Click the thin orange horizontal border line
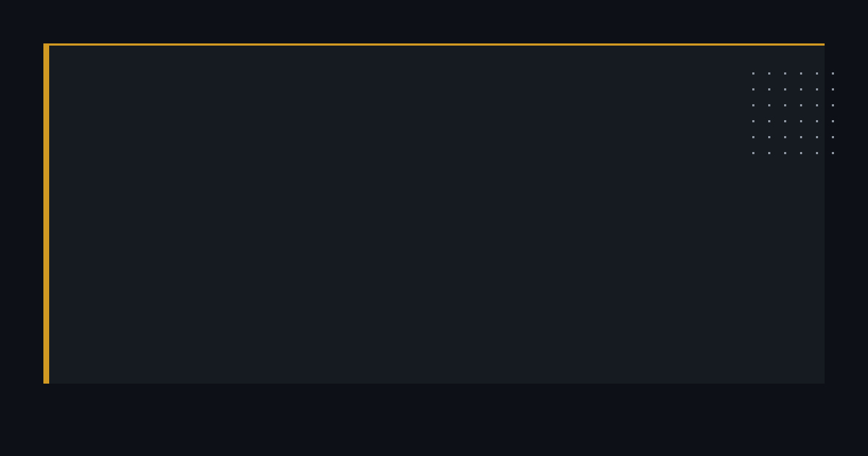This screenshot has width=868, height=456. (x=434, y=44)
